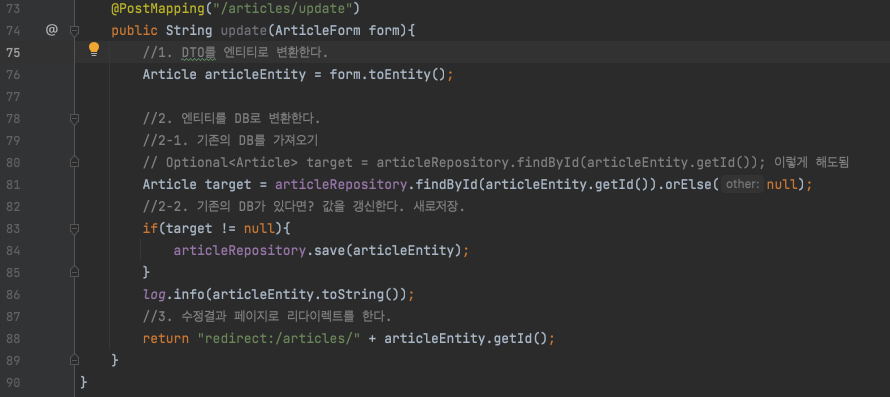
Task: Click the public keyword on line 74
Action: 135,30
